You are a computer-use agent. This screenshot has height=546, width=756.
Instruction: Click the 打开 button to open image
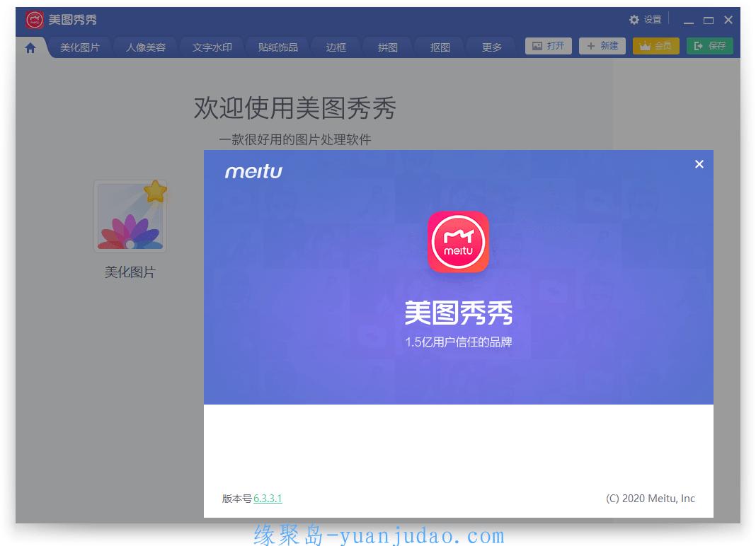[548, 46]
